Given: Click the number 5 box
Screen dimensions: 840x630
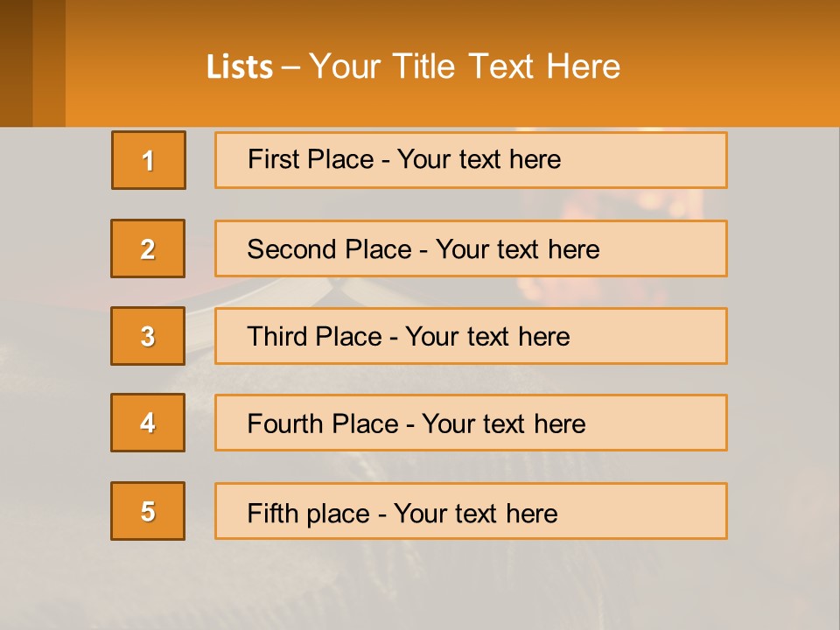Looking at the screenshot, I should (x=148, y=511).
